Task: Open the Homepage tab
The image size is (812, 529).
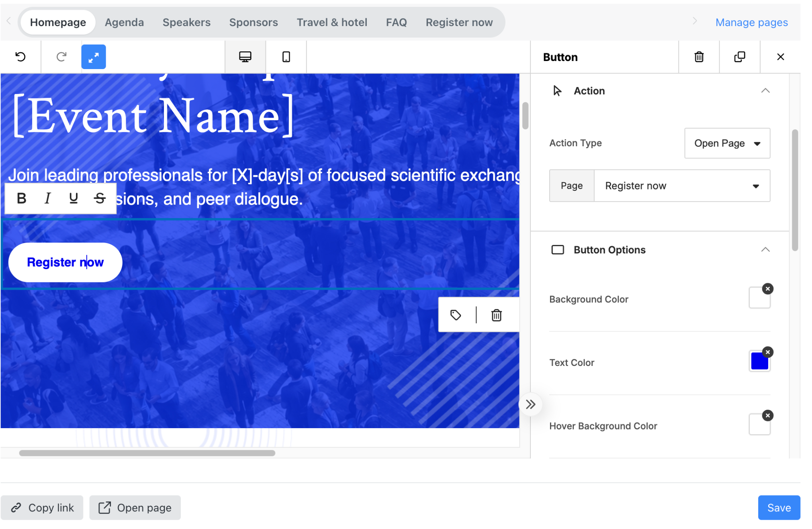Action: click(58, 22)
